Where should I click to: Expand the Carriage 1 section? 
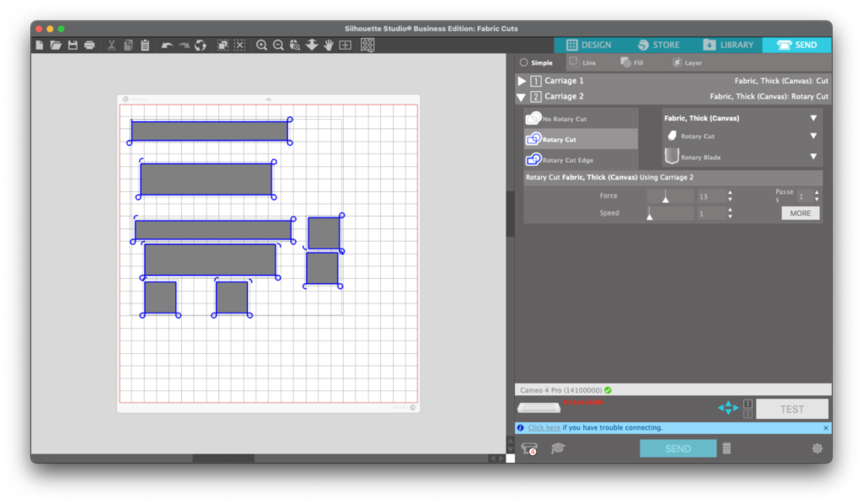522,80
